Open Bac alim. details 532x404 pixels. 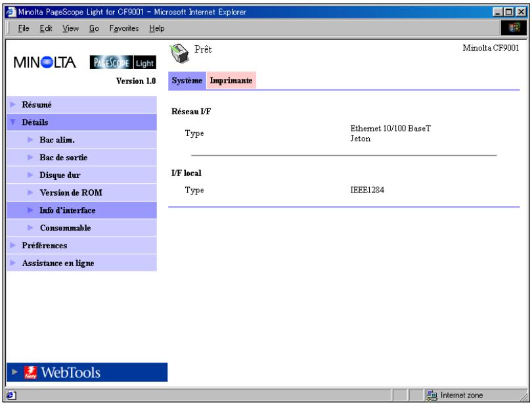[81, 140]
